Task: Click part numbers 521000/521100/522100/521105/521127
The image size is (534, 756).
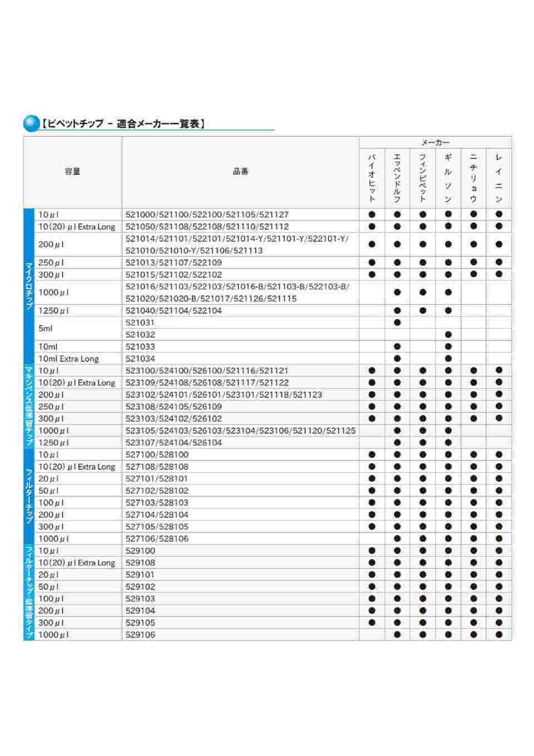Action: [207, 214]
